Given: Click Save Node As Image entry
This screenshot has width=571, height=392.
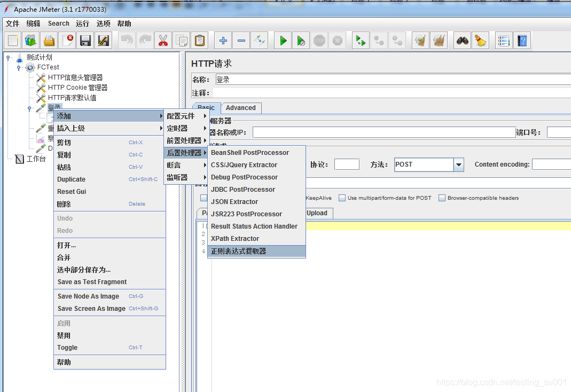Looking at the screenshot, I should tap(109, 296).
